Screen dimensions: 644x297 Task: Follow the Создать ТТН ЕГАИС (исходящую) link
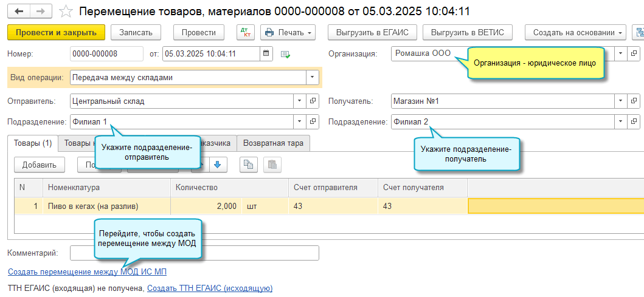point(210,288)
